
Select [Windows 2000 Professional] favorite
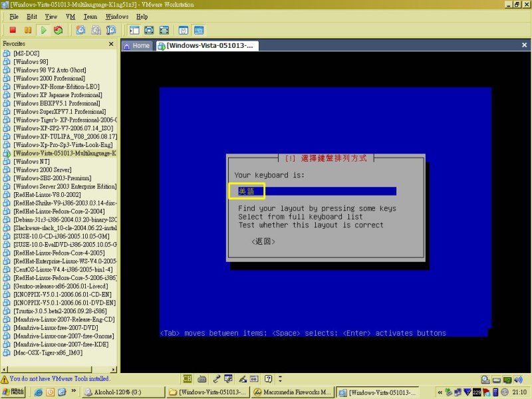[49, 78]
